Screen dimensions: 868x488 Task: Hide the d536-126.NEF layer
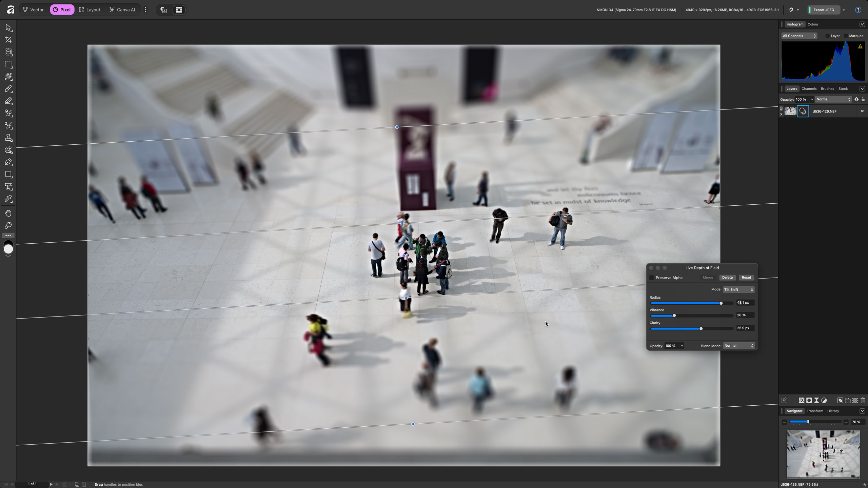pos(862,111)
